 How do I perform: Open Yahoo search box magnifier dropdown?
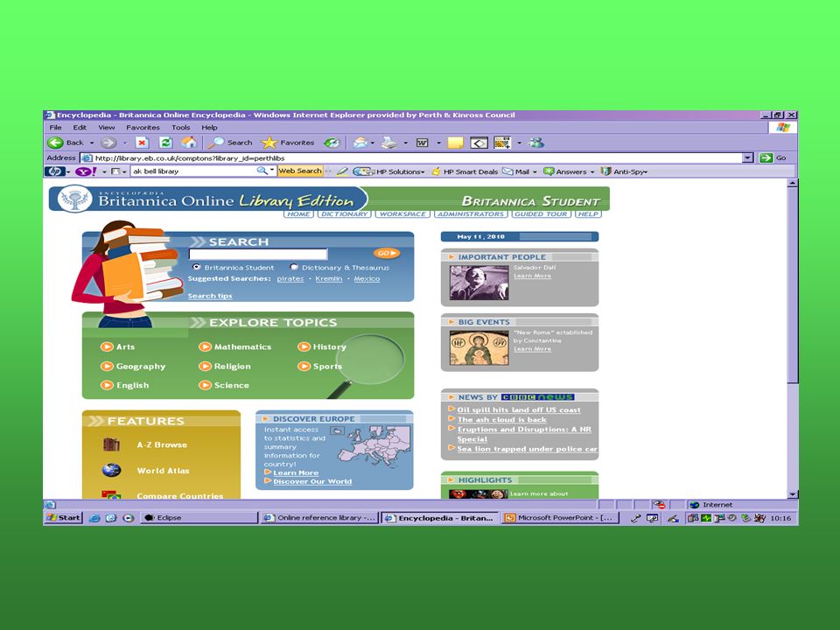pos(272,171)
